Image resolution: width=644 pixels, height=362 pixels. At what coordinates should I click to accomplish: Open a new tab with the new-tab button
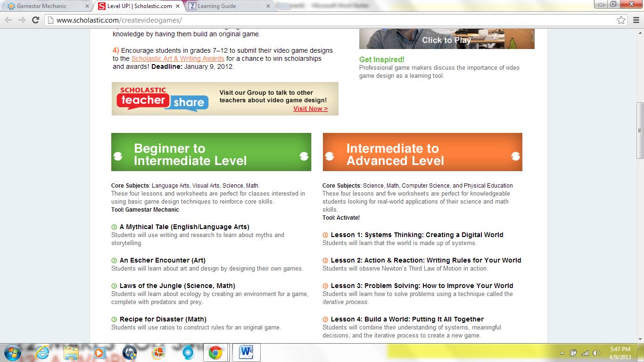coord(283,6)
